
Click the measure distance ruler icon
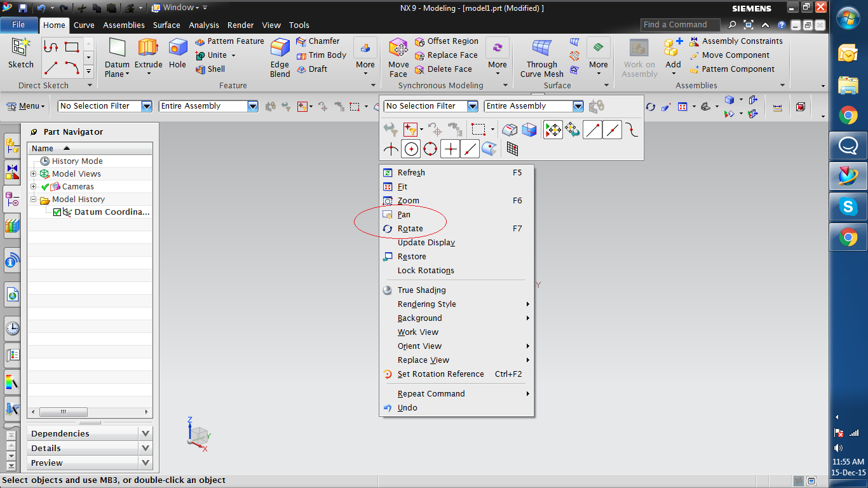pos(777,107)
